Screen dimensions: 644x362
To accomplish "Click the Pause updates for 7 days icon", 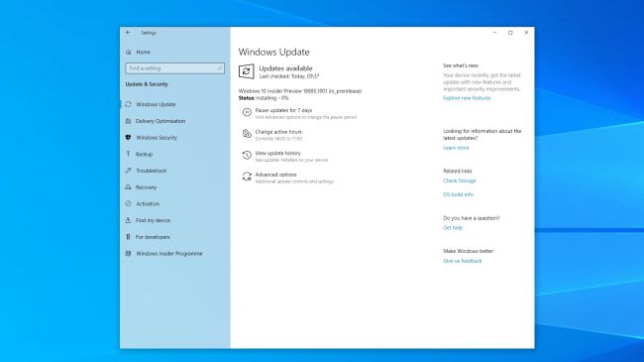I will (247, 112).
